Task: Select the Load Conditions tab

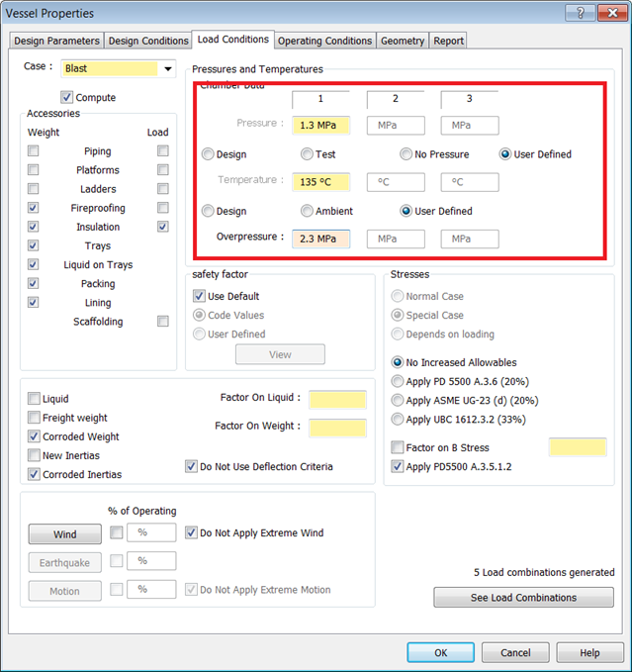Action: pos(233,40)
